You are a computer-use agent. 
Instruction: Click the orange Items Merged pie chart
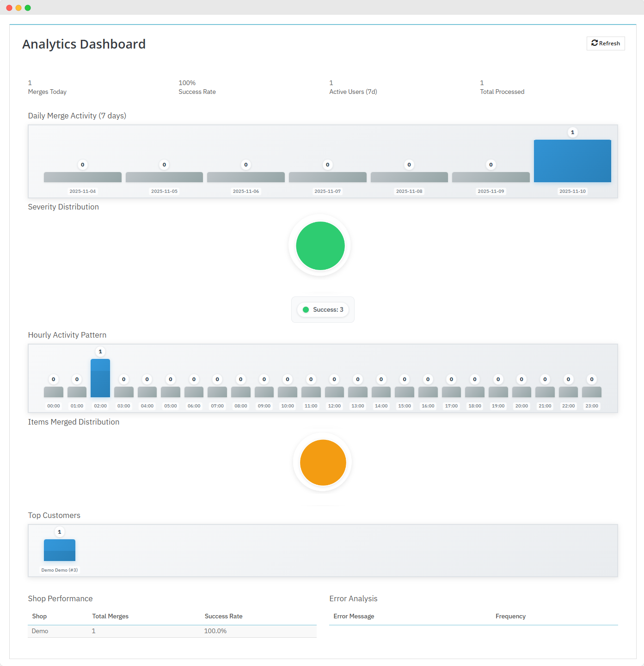[x=323, y=462]
